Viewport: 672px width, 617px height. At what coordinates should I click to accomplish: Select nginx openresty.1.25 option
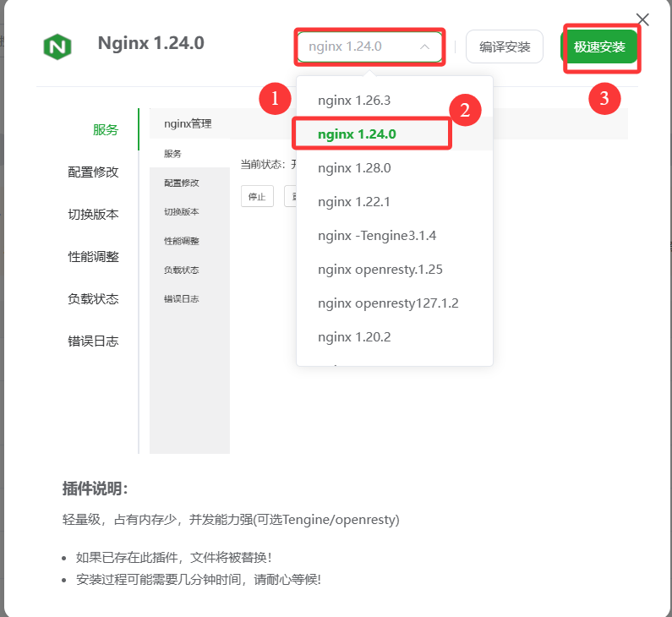(x=394, y=270)
